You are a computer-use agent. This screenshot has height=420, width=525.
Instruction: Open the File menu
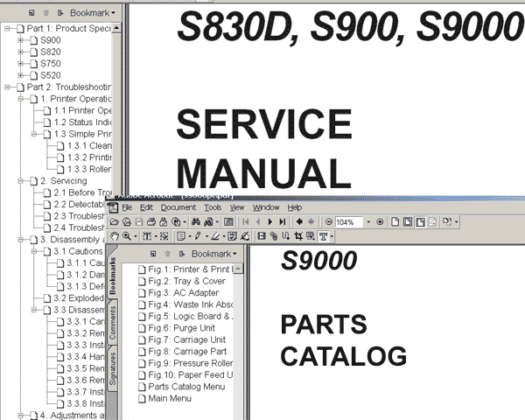(x=127, y=207)
